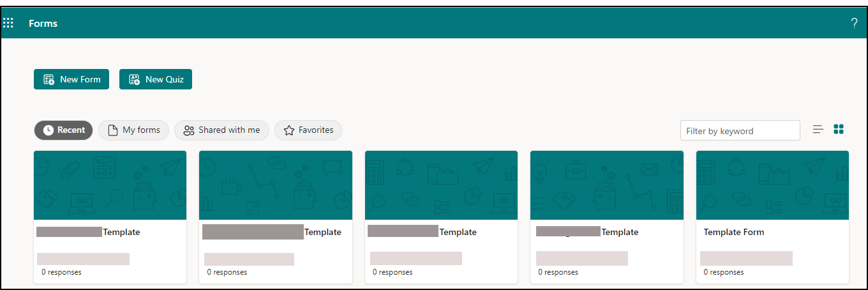868x290 pixels.
Task: Click the people icon in Shared with me
Action: click(188, 130)
